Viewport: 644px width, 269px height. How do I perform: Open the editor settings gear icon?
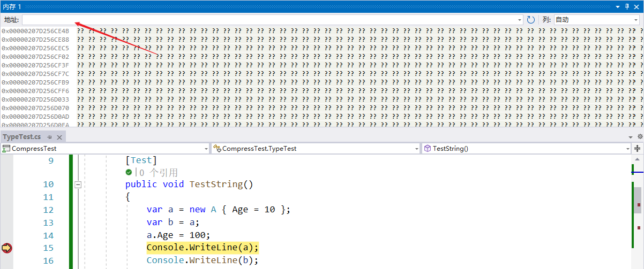[x=640, y=137]
